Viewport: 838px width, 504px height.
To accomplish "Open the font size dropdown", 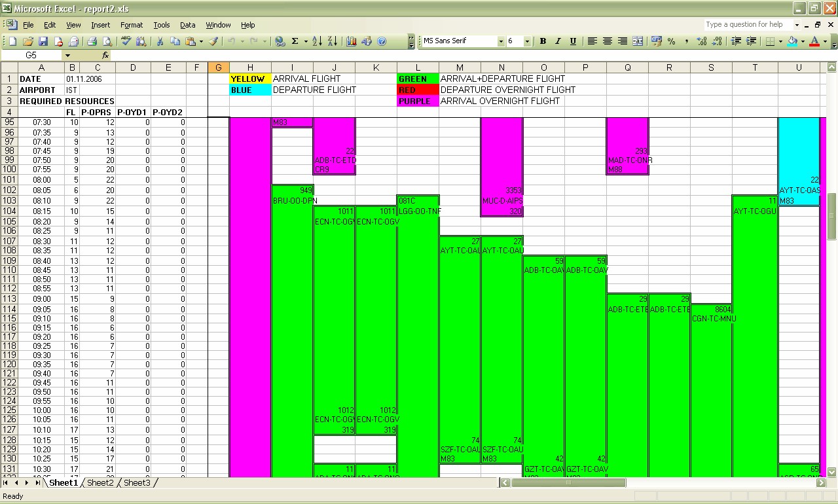I will click(x=526, y=41).
